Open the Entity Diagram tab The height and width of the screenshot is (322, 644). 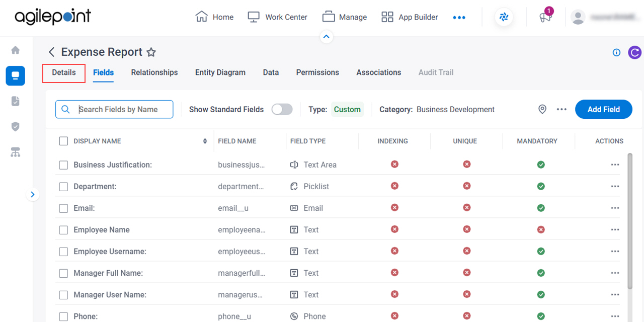coord(220,72)
